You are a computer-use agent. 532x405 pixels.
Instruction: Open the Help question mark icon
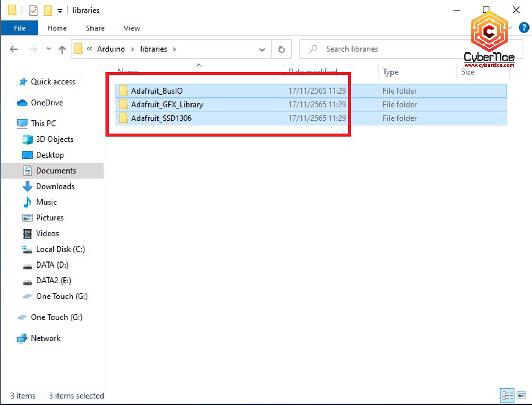point(523,28)
